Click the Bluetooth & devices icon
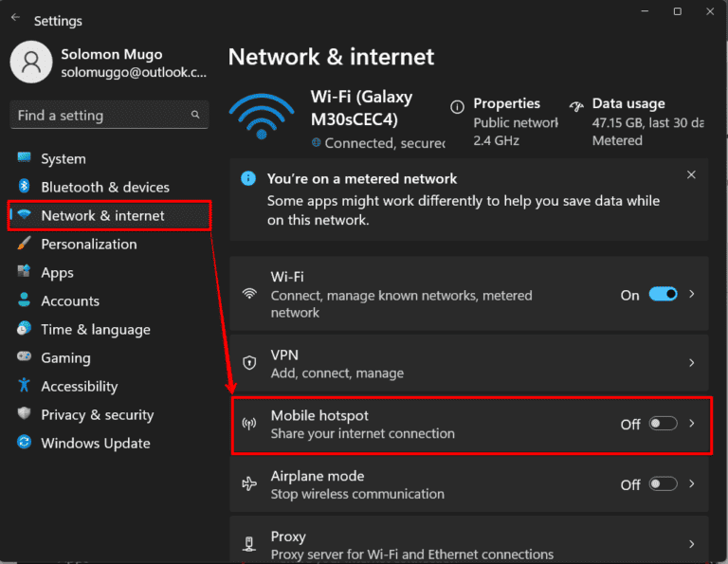The height and width of the screenshot is (564, 728). 24,187
